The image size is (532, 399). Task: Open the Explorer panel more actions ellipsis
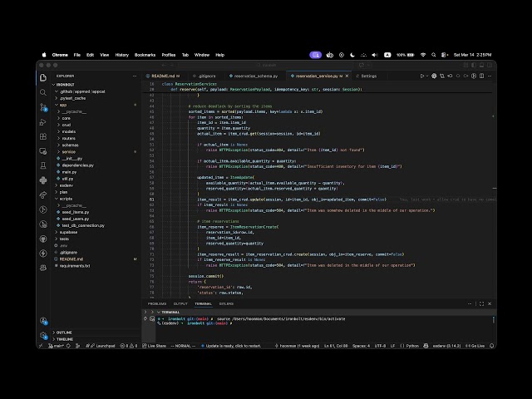point(135,76)
